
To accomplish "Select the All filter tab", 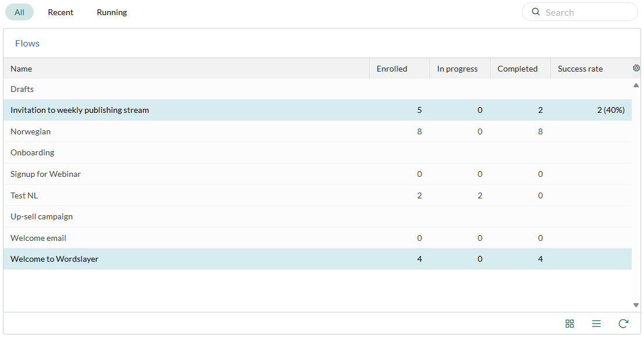I will (x=19, y=12).
